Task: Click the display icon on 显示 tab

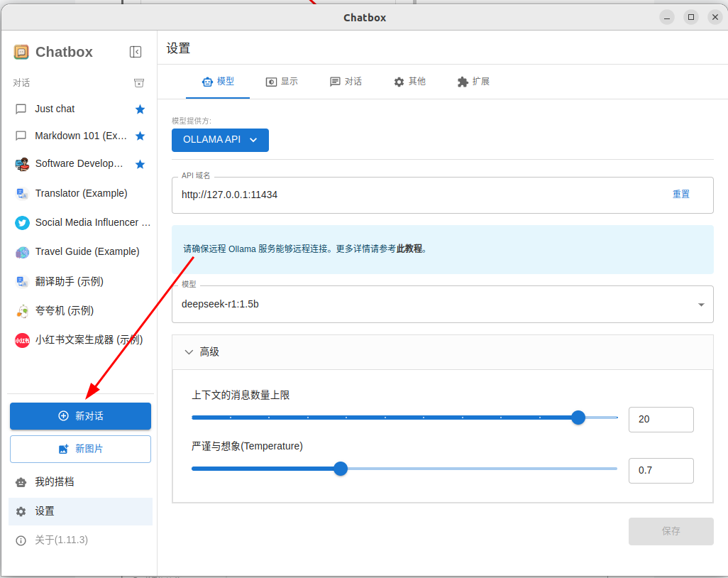Action: point(271,82)
